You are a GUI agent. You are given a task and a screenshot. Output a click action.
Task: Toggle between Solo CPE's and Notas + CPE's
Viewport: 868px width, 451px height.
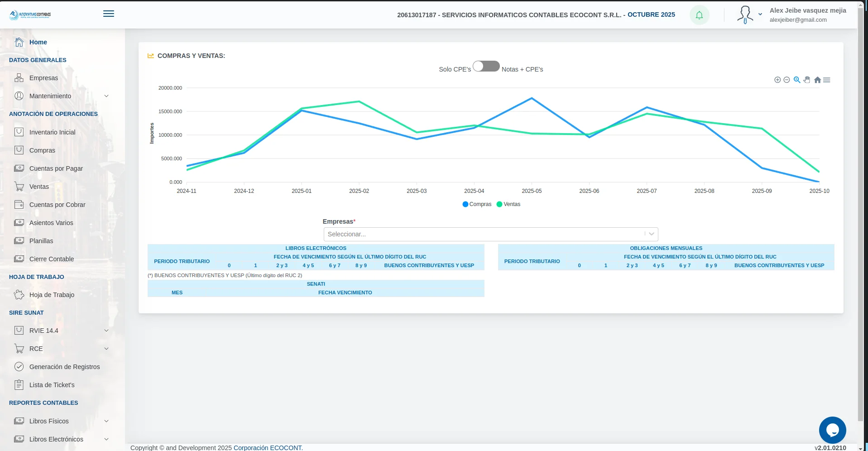(x=486, y=66)
